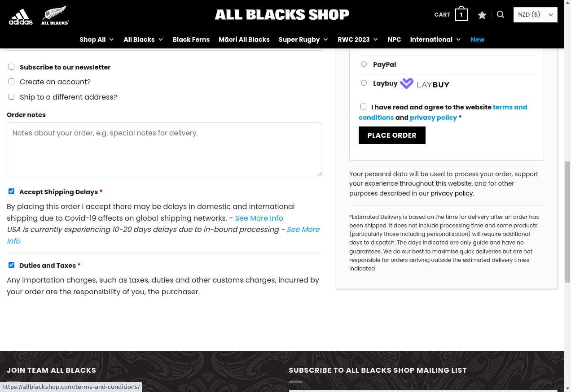Click the All Blacks fern logo

[x=55, y=15]
